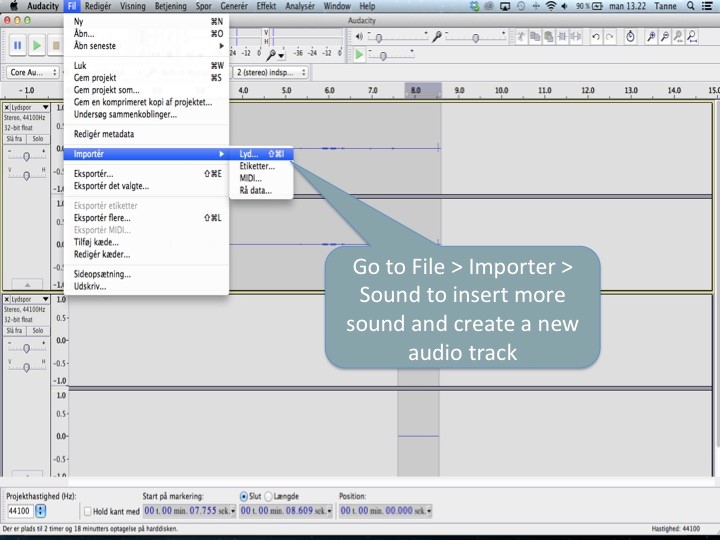Enable the Hold kant med checkbox
Viewport: 720px width, 540px height.
[x=88, y=511]
